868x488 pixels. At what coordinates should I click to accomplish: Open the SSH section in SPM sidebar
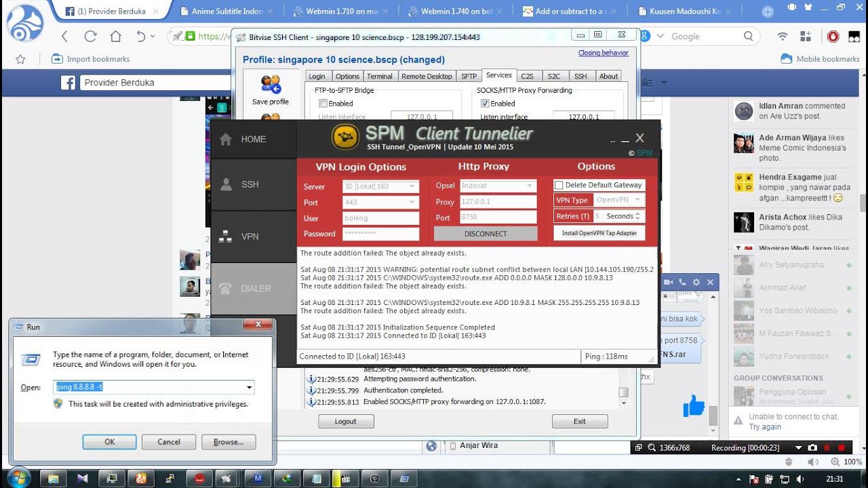[254, 184]
